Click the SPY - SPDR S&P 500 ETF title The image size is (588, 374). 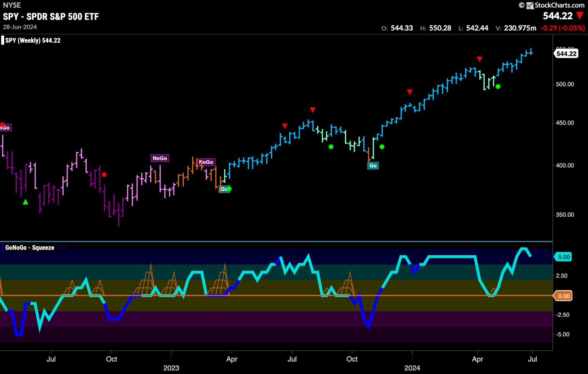pos(51,16)
